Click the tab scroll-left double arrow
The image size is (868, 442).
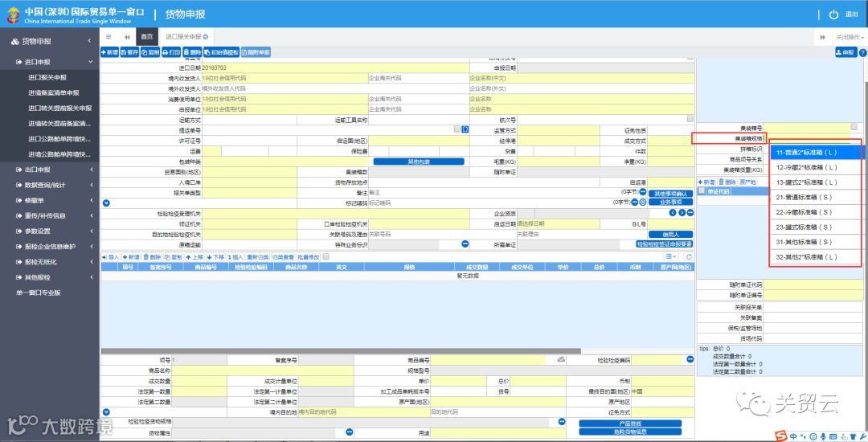point(127,37)
